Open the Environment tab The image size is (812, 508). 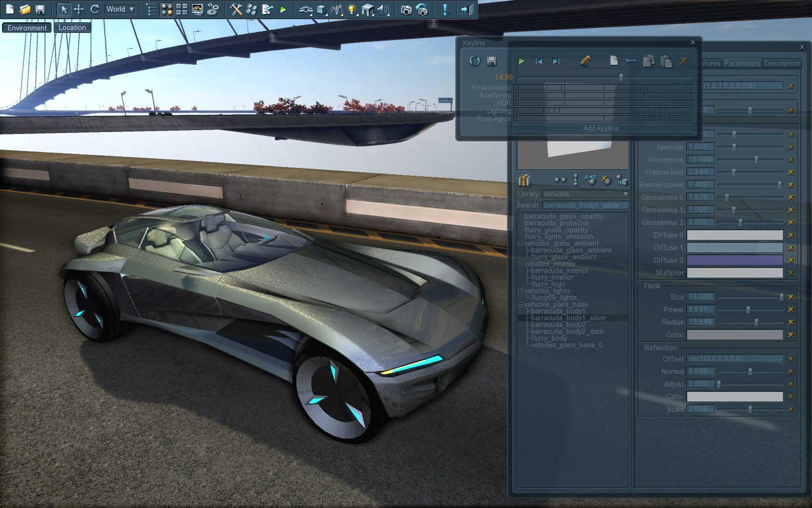(27, 28)
